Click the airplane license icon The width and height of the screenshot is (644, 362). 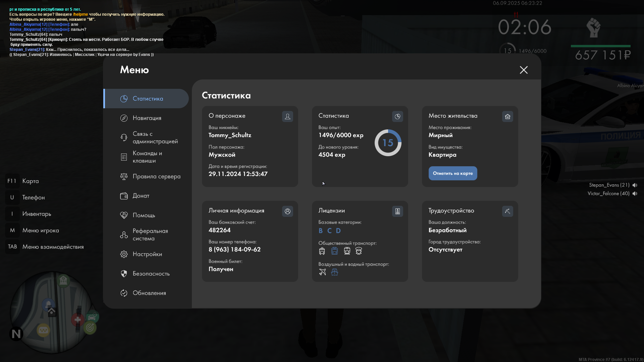[x=322, y=272]
